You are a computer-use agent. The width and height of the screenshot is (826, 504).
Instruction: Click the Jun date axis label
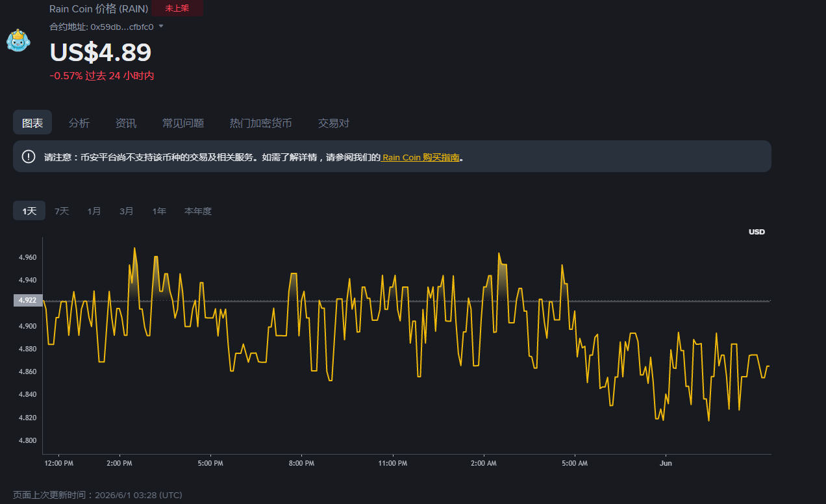coord(666,463)
